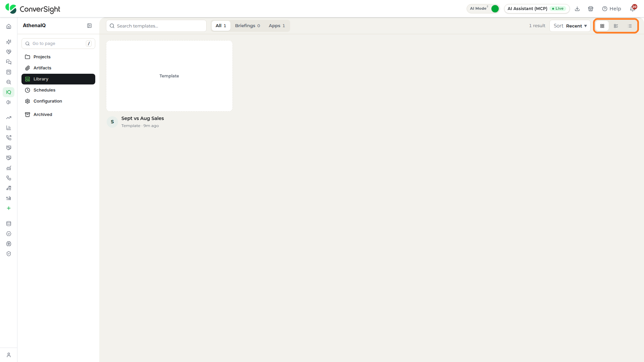
Task: Select the Briefings 0 filter tab
Action: pyautogui.click(x=248, y=26)
